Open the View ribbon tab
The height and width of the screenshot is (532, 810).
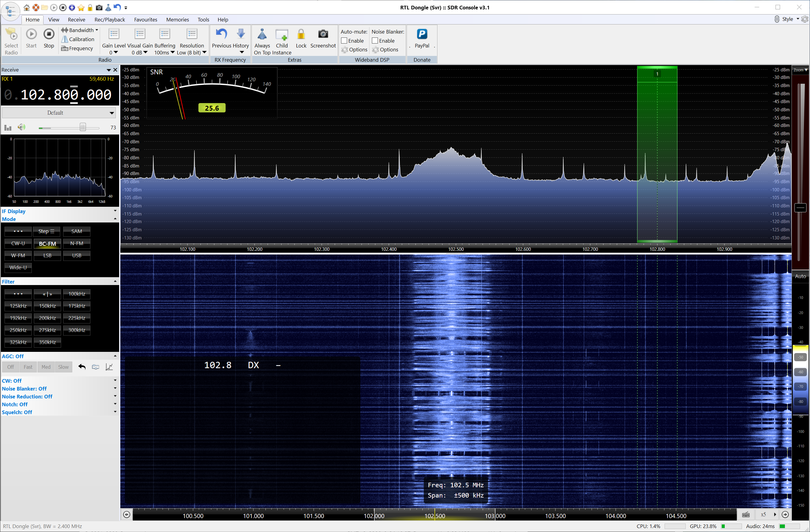(54, 19)
